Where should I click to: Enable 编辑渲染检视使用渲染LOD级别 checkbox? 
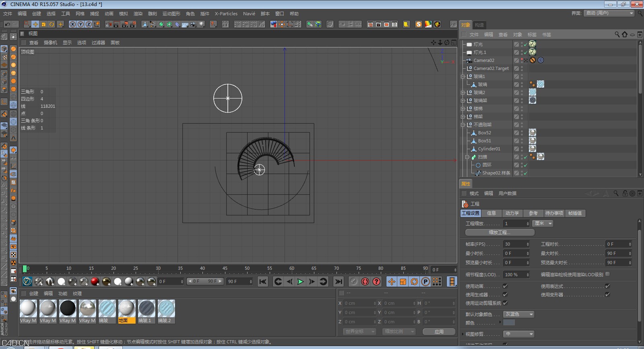coord(607,274)
